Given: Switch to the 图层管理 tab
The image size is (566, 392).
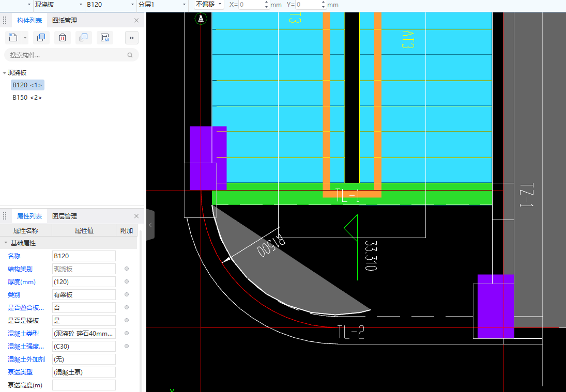Looking at the screenshot, I should pyautogui.click(x=65, y=216).
